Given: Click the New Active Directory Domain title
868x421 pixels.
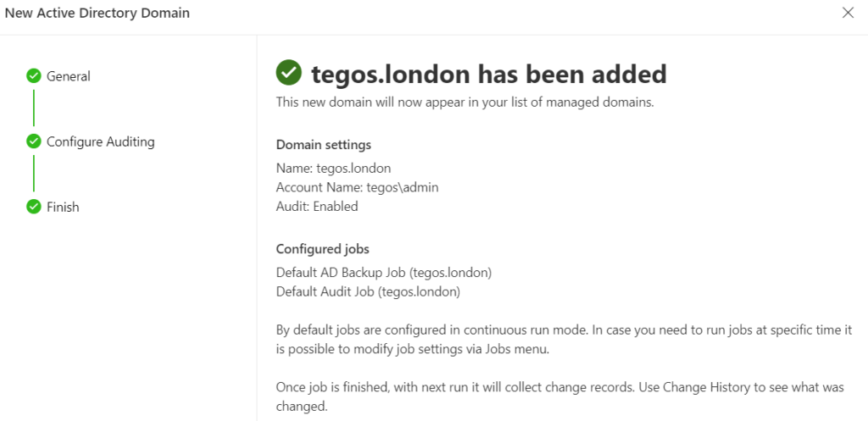Looking at the screenshot, I should [97, 13].
